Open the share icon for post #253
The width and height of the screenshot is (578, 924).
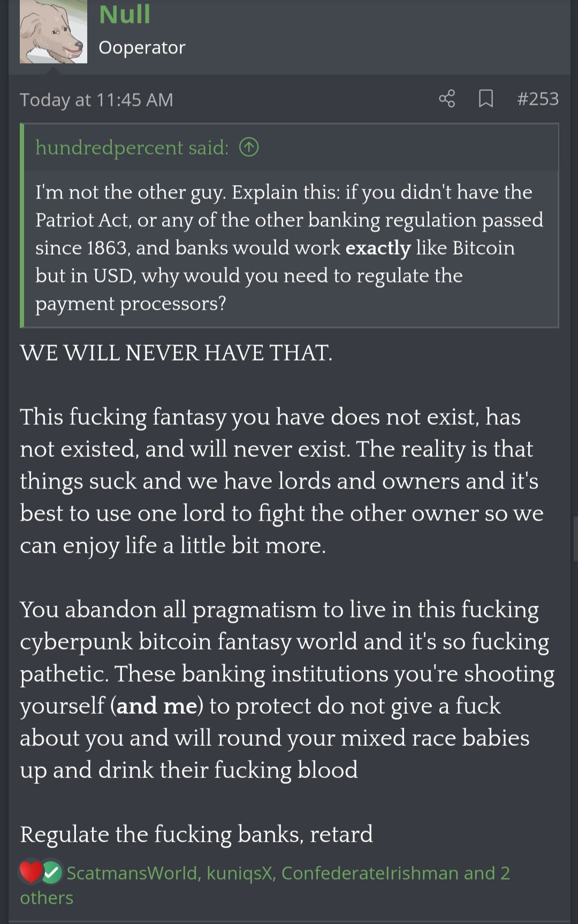447,99
